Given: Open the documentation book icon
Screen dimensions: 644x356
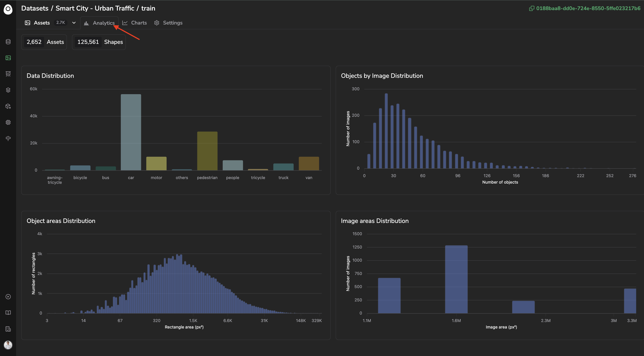Looking at the screenshot, I should 8,313.
